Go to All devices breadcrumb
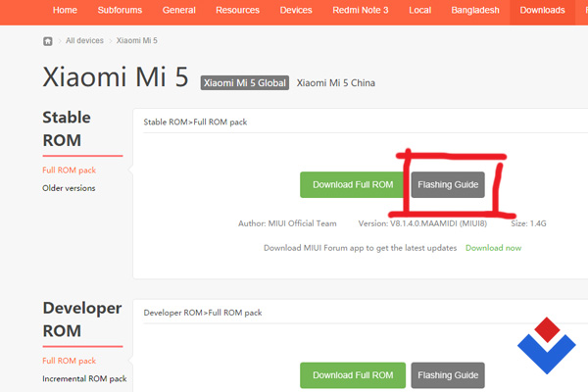Viewport: 588px width, 392px height. point(84,40)
